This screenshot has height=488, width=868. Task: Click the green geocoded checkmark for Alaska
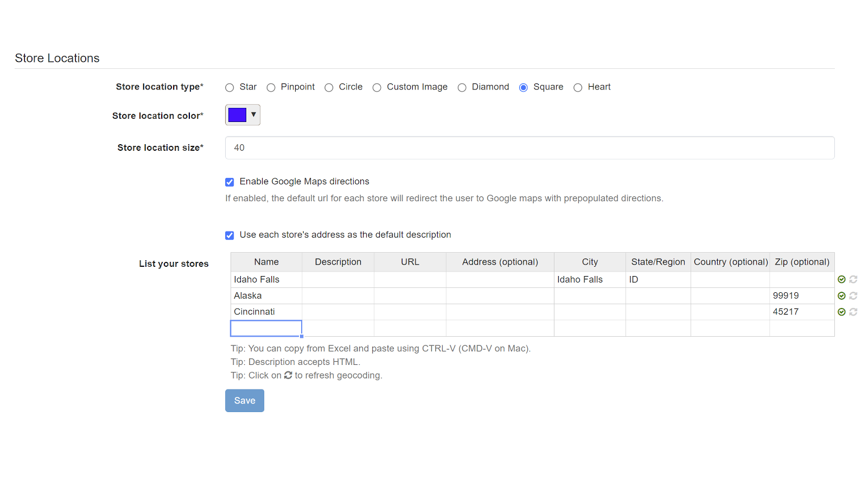841,296
